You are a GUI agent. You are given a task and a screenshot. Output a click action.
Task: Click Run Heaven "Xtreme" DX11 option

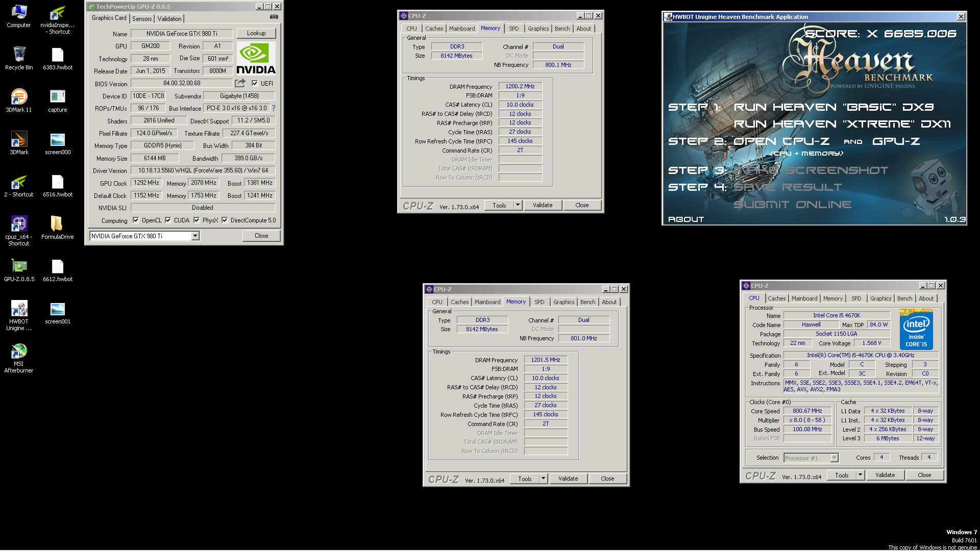pyautogui.click(x=842, y=124)
